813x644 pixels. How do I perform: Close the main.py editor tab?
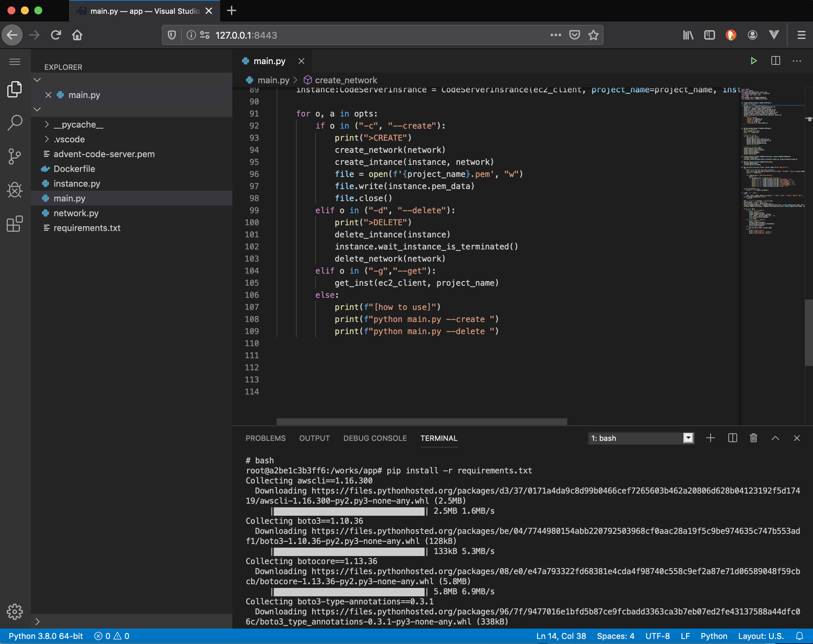pos(301,61)
